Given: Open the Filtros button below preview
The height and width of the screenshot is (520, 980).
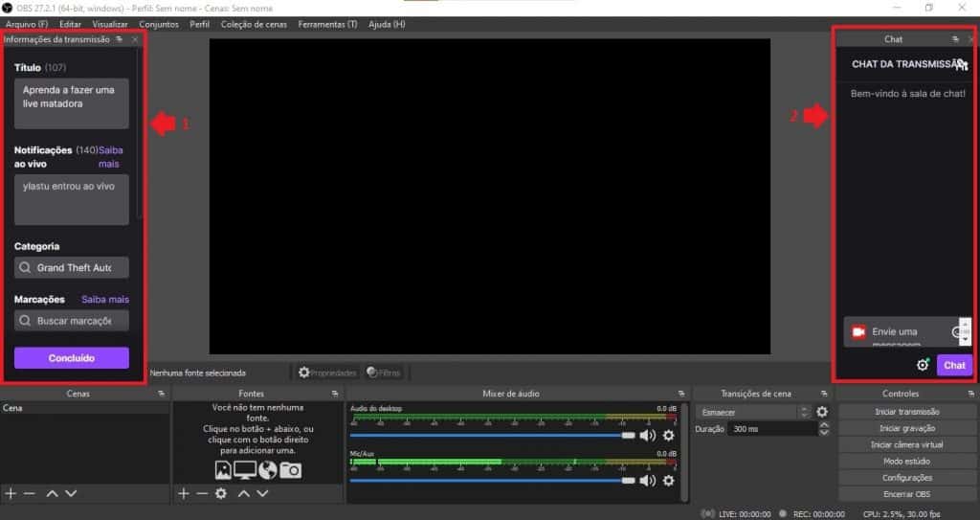Looking at the screenshot, I should pos(383,373).
